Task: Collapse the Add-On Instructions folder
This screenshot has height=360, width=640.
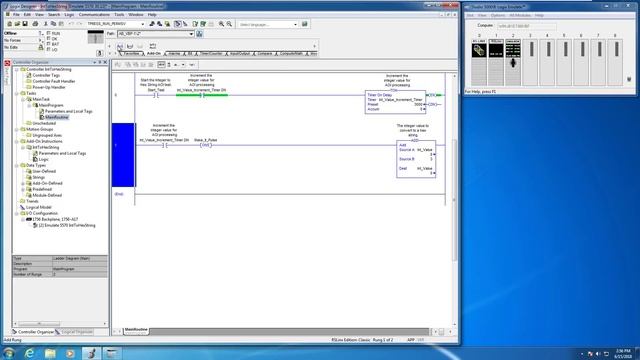Action: [17, 141]
